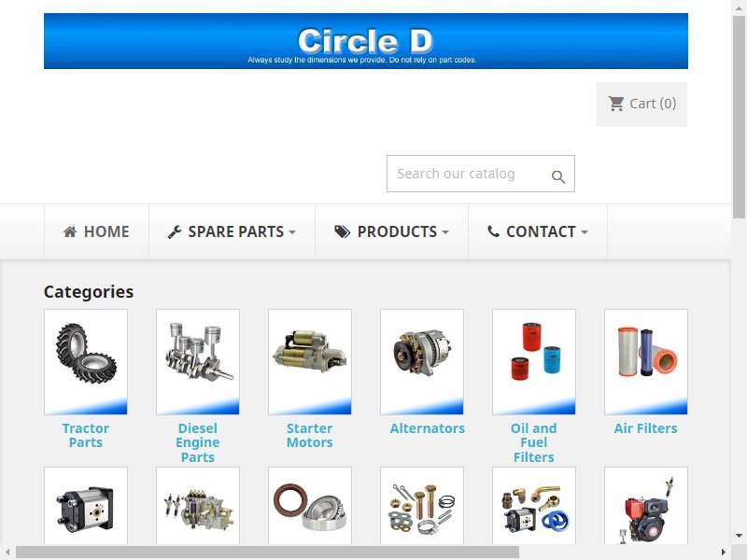Open the Tractor Parts tire image
The width and height of the screenshot is (747, 560).
86,362
